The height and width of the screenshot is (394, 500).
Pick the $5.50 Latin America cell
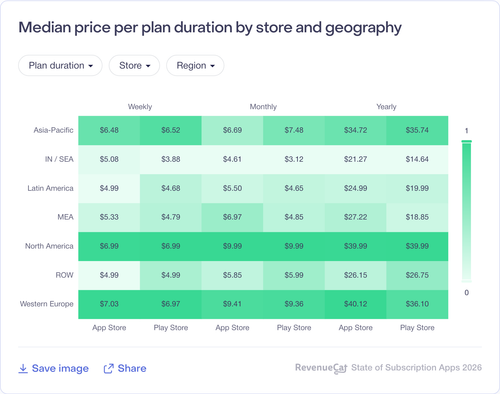pyautogui.click(x=232, y=188)
